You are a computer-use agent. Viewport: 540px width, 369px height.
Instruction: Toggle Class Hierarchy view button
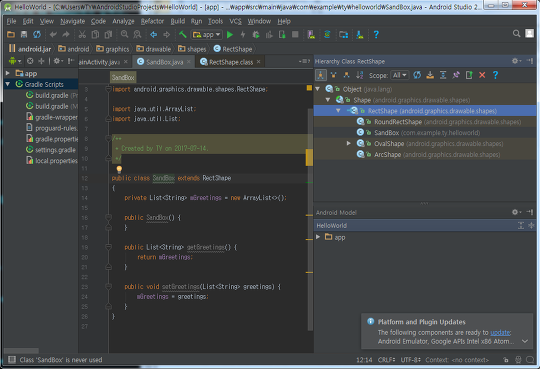321,75
